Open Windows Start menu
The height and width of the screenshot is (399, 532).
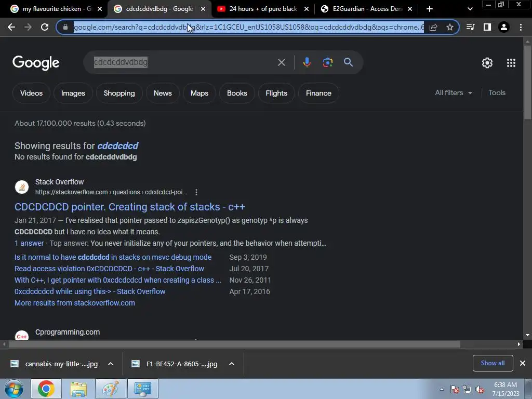14,389
